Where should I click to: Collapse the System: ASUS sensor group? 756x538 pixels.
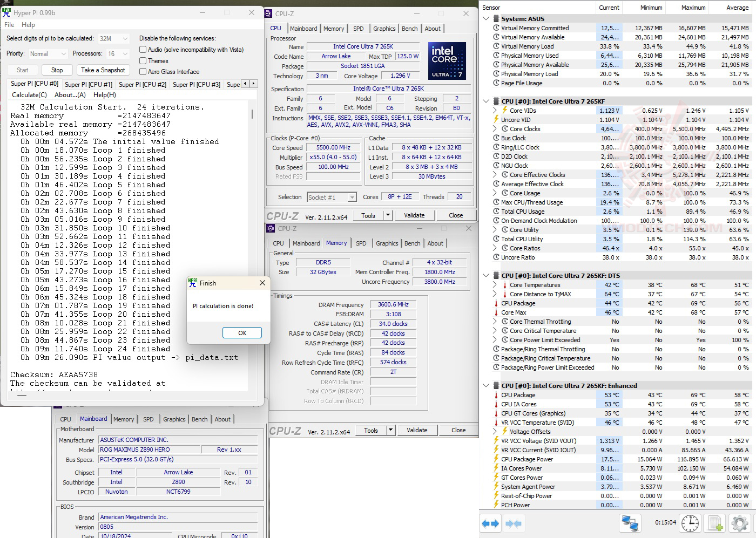click(x=487, y=19)
